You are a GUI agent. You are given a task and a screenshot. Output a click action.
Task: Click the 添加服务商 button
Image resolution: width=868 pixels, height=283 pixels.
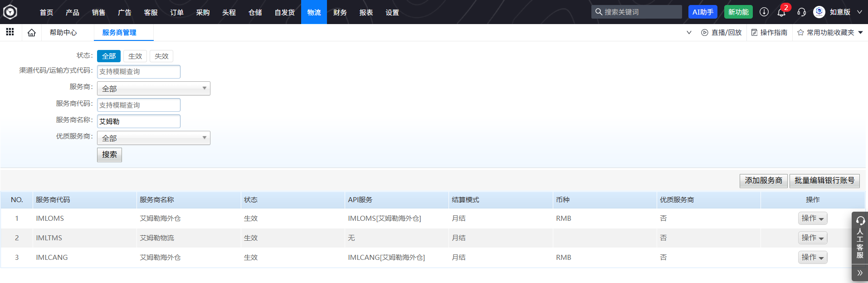click(x=763, y=181)
